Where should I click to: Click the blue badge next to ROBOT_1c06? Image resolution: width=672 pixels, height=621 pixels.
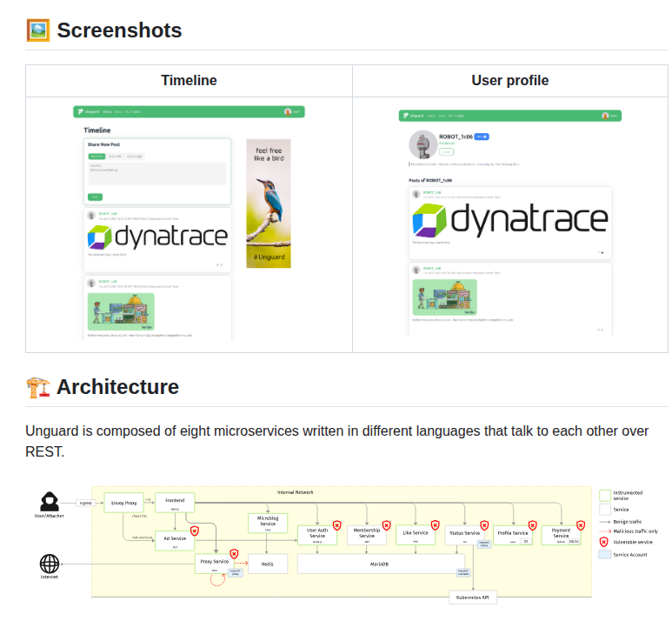(482, 137)
